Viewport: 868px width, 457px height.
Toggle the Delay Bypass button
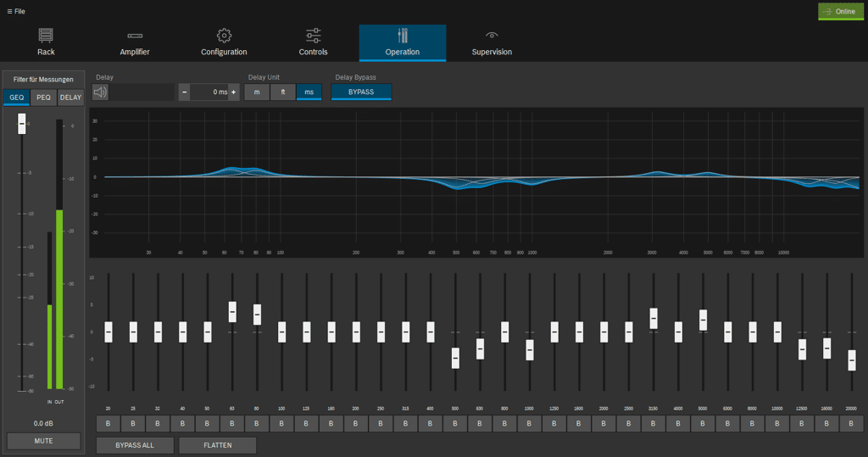(361, 92)
